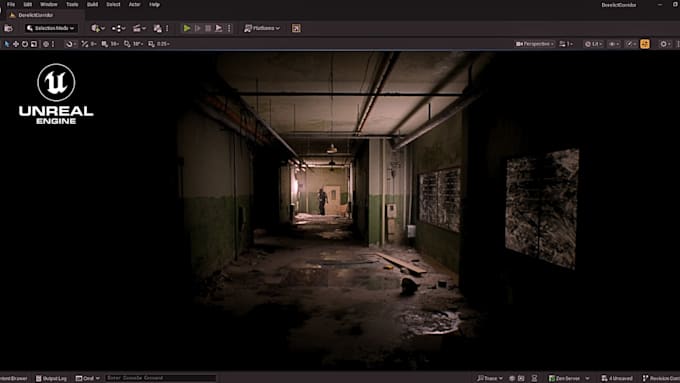
Task: Choose the scale tool
Action: click(x=34, y=44)
